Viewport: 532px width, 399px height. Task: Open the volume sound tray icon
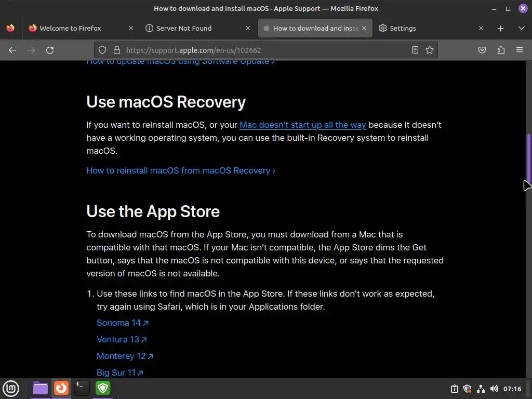pyautogui.click(x=494, y=389)
